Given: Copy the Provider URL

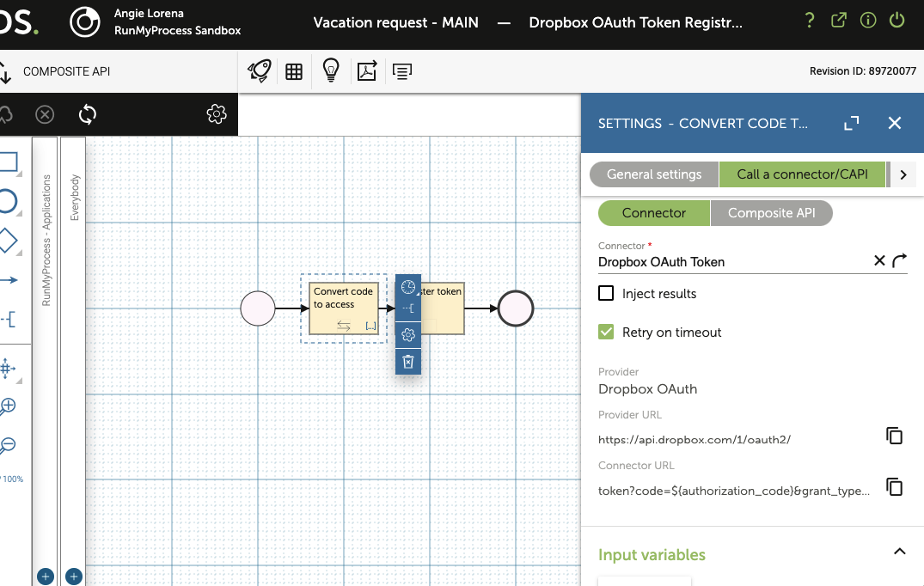Looking at the screenshot, I should click(894, 436).
